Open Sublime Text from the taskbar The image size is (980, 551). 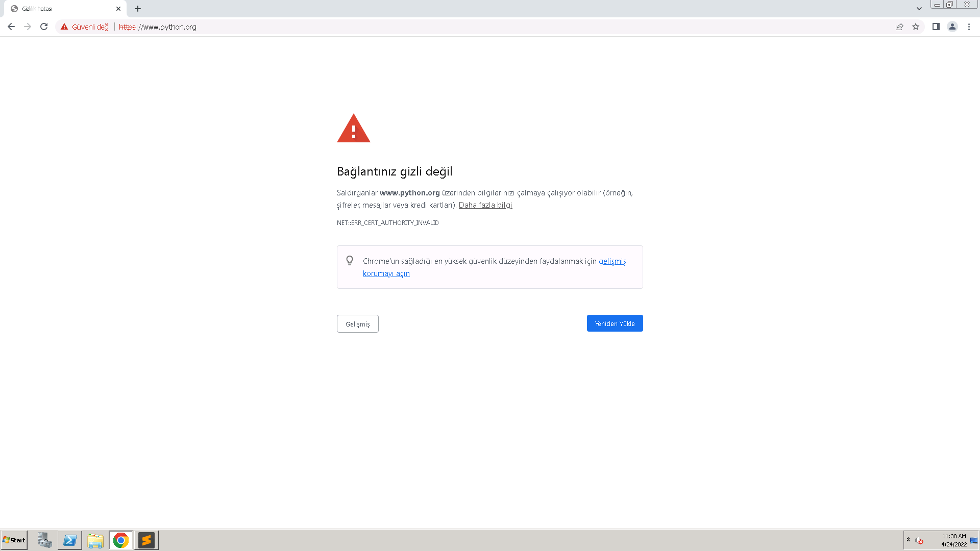click(146, 540)
